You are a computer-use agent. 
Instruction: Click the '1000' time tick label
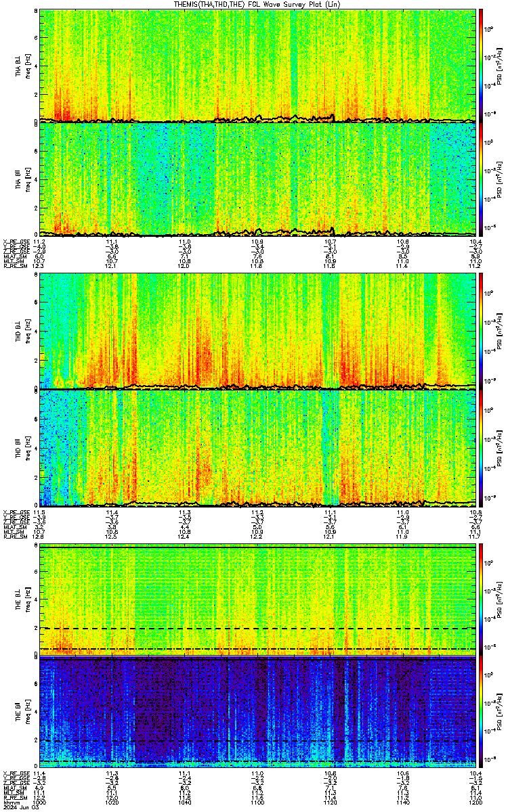(39, 802)
